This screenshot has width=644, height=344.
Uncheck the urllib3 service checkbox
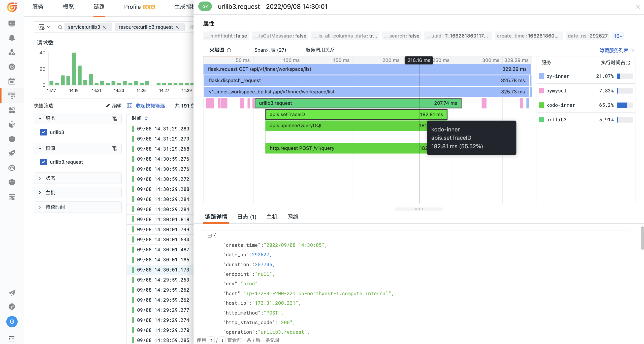[x=44, y=132]
